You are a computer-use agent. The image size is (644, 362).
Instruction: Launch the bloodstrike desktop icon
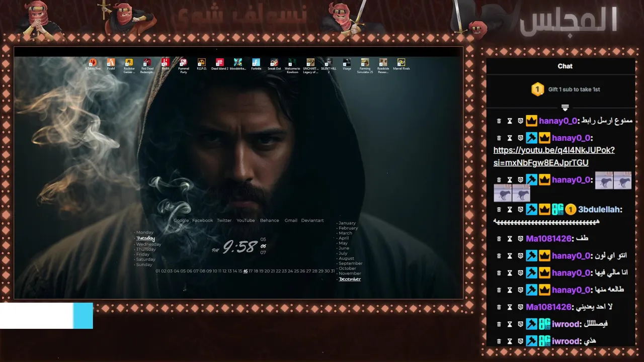(238, 64)
